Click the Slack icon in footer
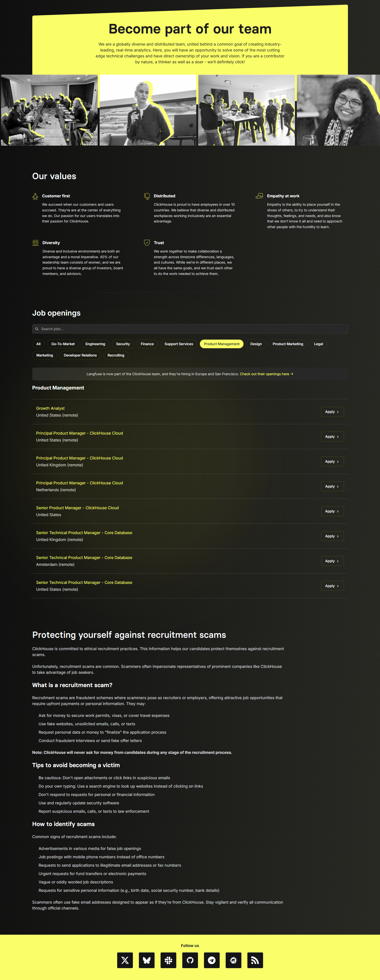Screen dimensions: 380x980 click(168, 960)
